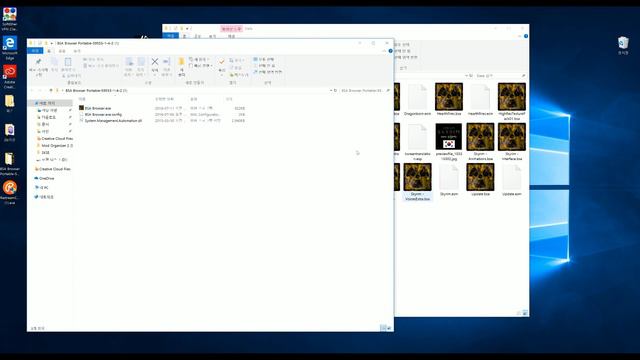Open Adobe Creative Cloud desktop shortcut
Viewport: 640px width, 360px height.
point(10,77)
